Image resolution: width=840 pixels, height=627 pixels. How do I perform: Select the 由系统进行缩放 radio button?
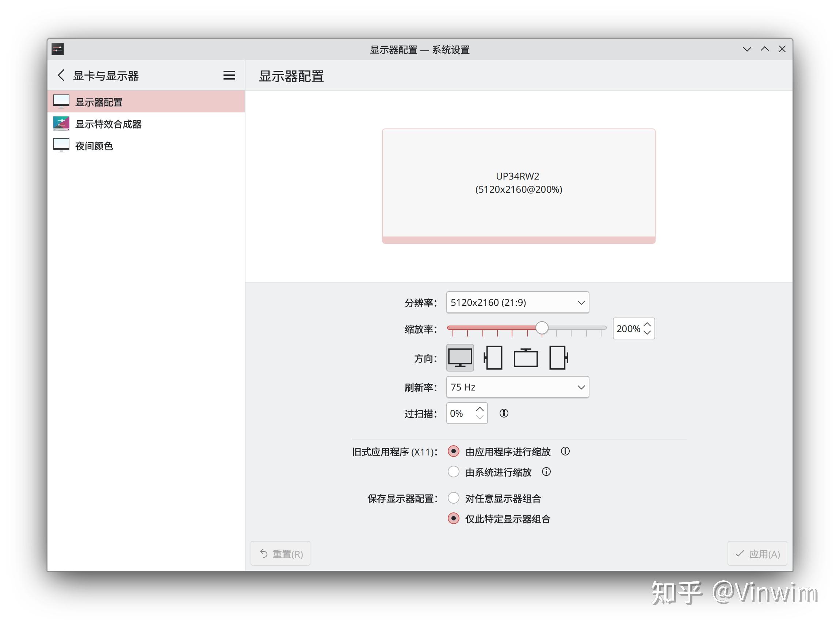[x=454, y=472]
